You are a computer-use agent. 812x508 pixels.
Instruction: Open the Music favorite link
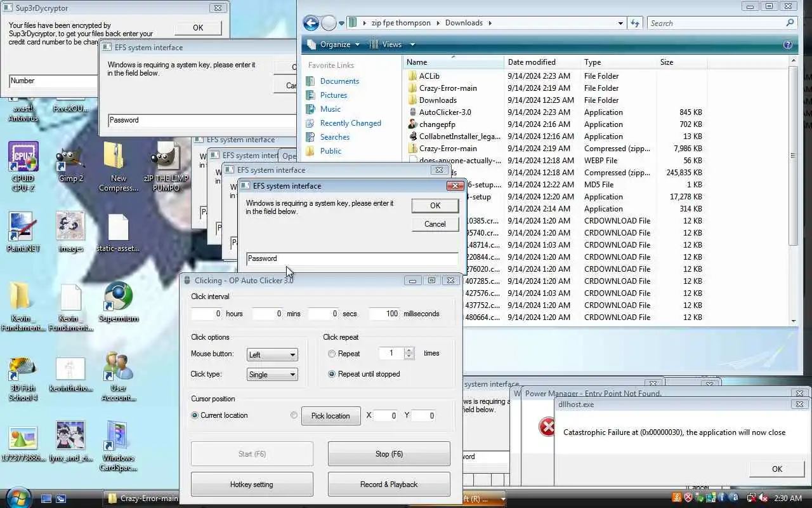click(x=331, y=109)
